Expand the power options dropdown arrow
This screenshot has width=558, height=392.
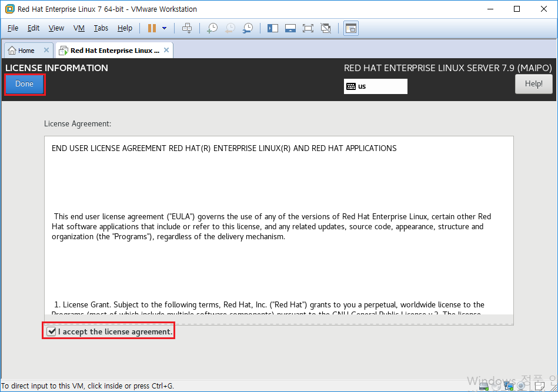(x=165, y=28)
